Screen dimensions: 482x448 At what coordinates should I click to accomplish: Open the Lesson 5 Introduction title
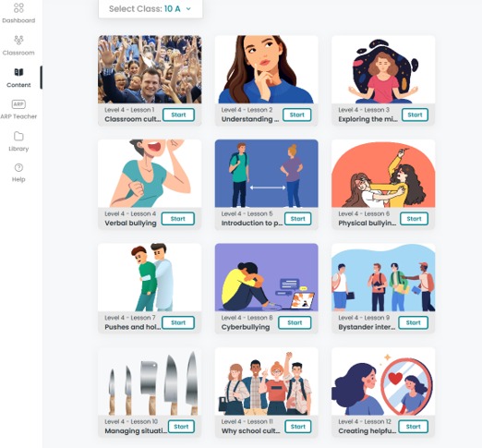[252, 223]
